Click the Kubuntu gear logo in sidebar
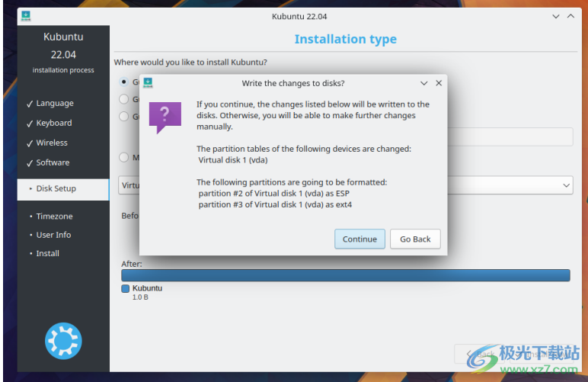 point(63,341)
